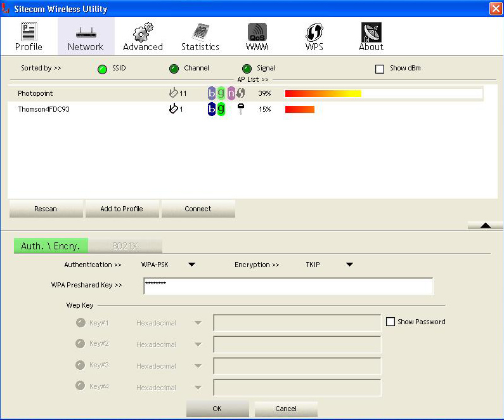Image resolution: width=504 pixels, height=420 pixels.
Task: Sort AP list by Signal
Action: [x=247, y=69]
